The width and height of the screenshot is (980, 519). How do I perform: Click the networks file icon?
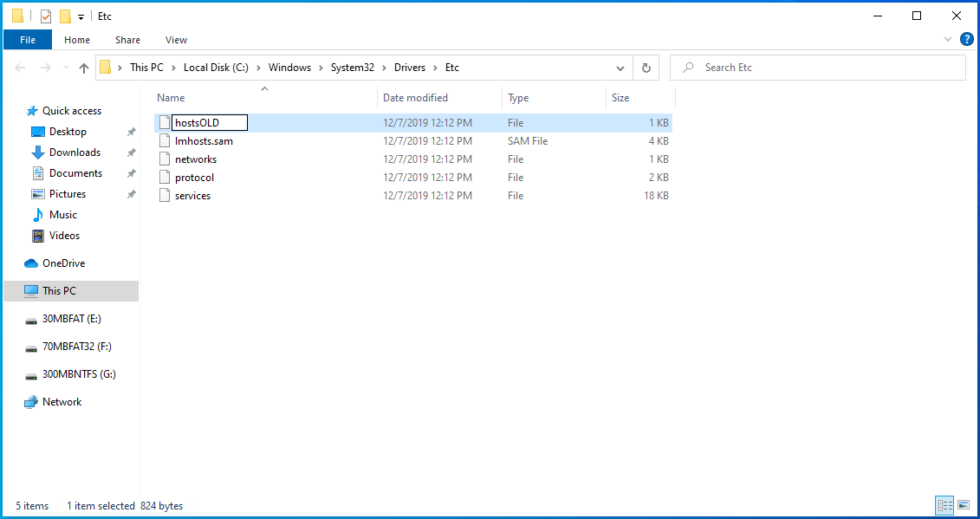pos(165,159)
